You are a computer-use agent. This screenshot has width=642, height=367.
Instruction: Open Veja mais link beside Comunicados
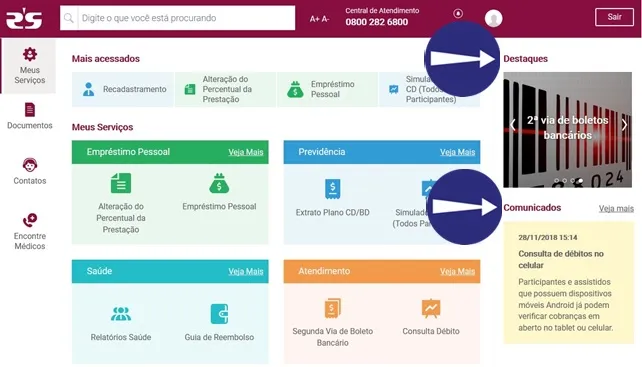(x=616, y=208)
